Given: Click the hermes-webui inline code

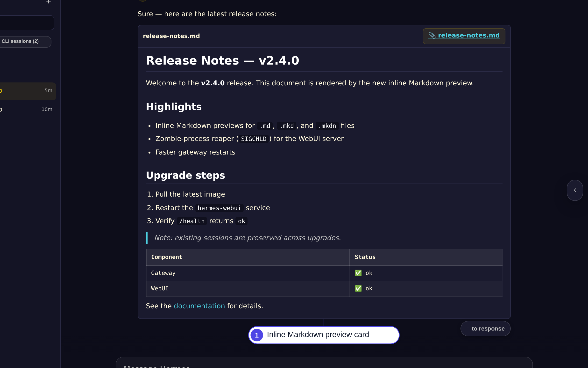Looking at the screenshot, I should click(219, 208).
